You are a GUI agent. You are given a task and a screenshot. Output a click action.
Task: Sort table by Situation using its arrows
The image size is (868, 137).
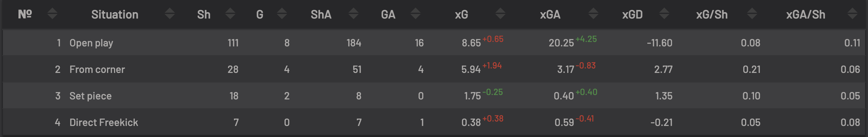coord(170,14)
